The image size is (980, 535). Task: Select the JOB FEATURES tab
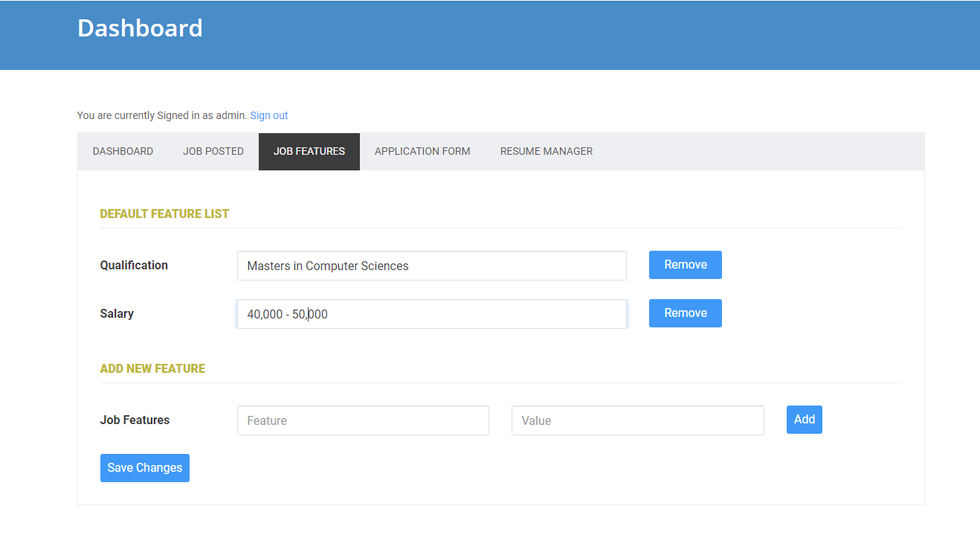(309, 151)
